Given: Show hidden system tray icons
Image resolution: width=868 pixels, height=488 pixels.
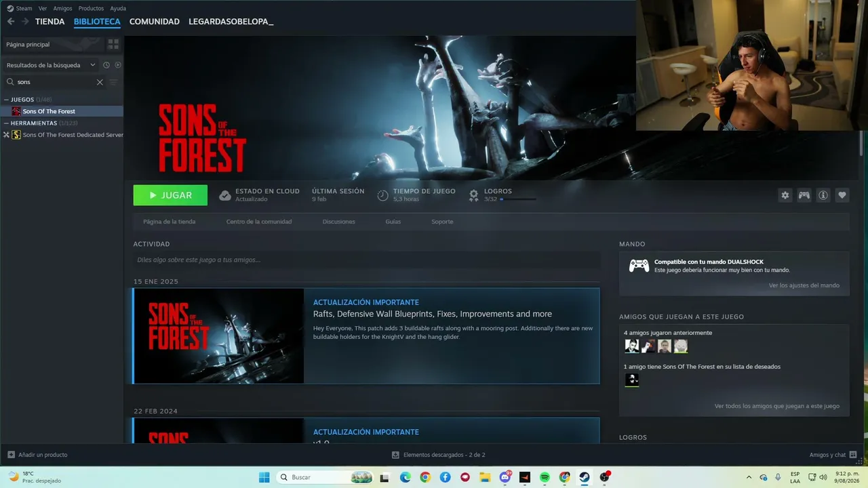Looking at the screenshot, I should point(749,477).
